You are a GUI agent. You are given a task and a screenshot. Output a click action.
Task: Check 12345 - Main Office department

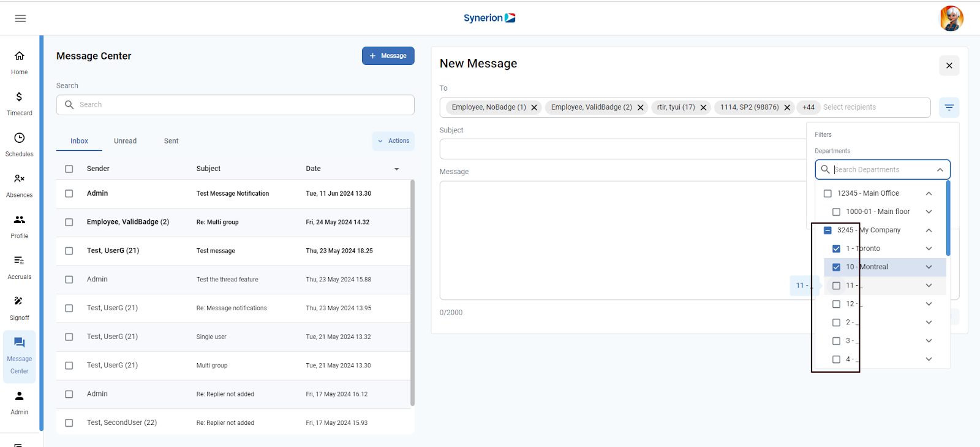827,193
